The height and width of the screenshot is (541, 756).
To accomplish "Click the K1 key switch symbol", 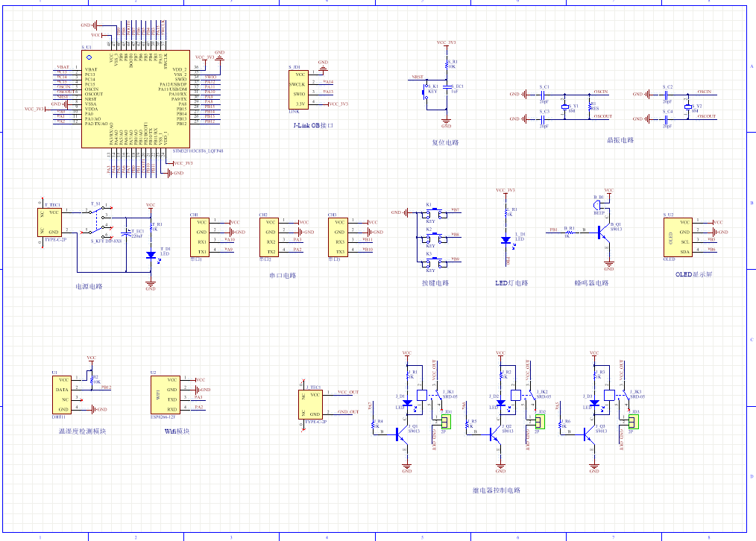I will [431, 213].
